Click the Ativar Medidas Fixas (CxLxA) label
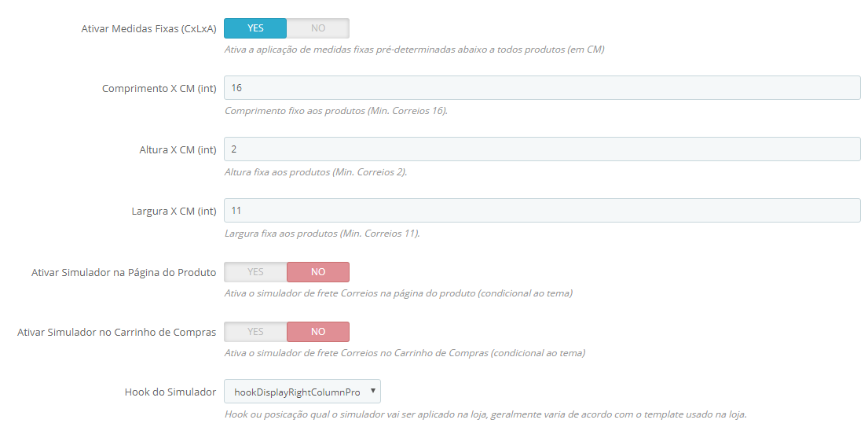 click(x=148, y=29)
